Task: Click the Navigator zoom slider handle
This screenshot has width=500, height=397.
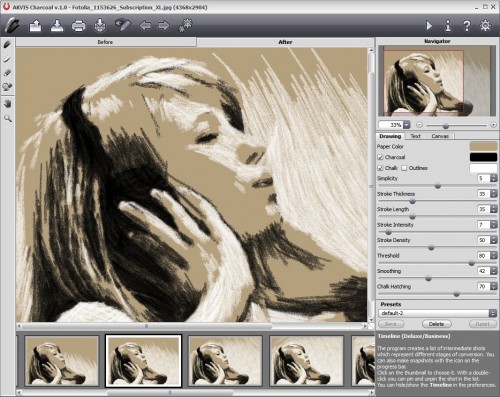Action: click(x=446, y=126)
